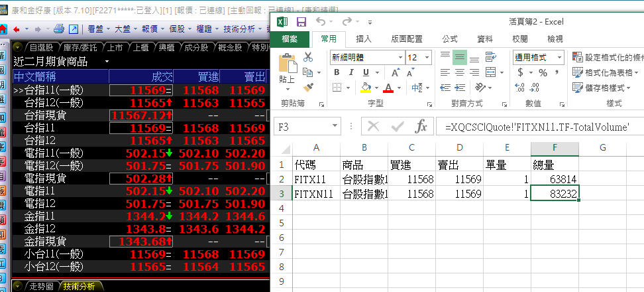
Task: Open the font size 12 dropdown
Action: (427, 58)
